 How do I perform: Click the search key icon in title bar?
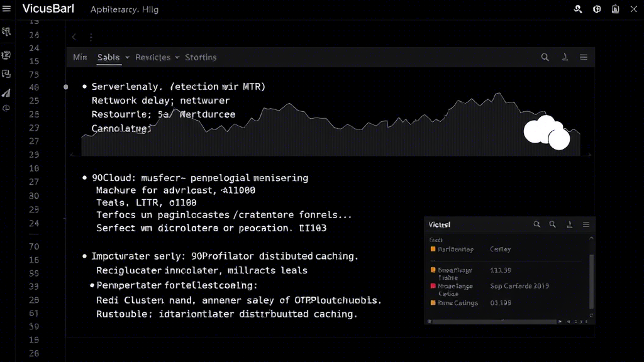[x=578, y=9]
